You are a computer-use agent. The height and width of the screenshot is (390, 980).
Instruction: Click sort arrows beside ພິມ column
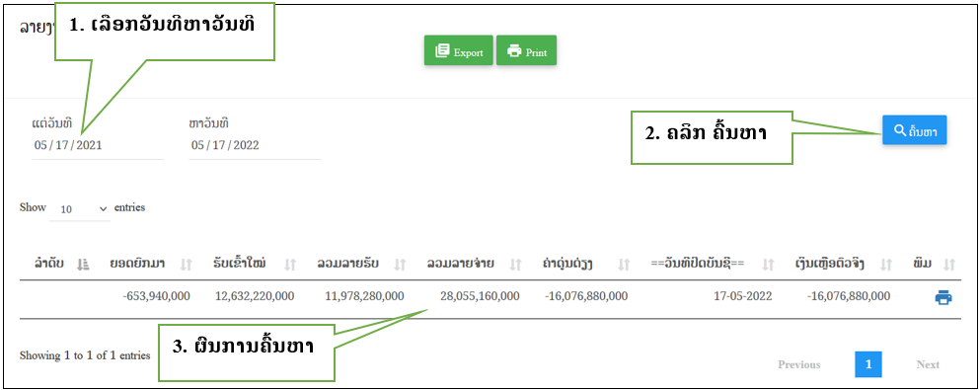(949, 265)
